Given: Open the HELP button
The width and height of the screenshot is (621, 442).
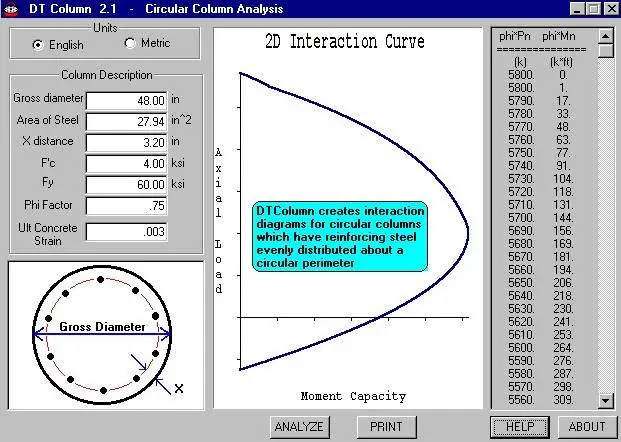Looking at the screenshot, I should [520, 427].
